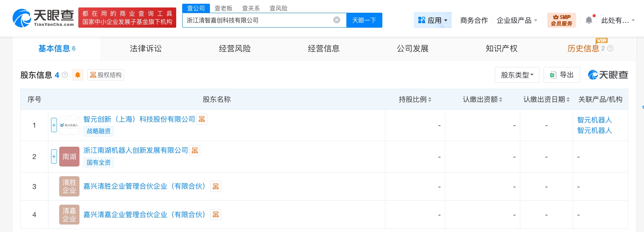Open the 股东类型 filter dropdown

pos(517,75)
